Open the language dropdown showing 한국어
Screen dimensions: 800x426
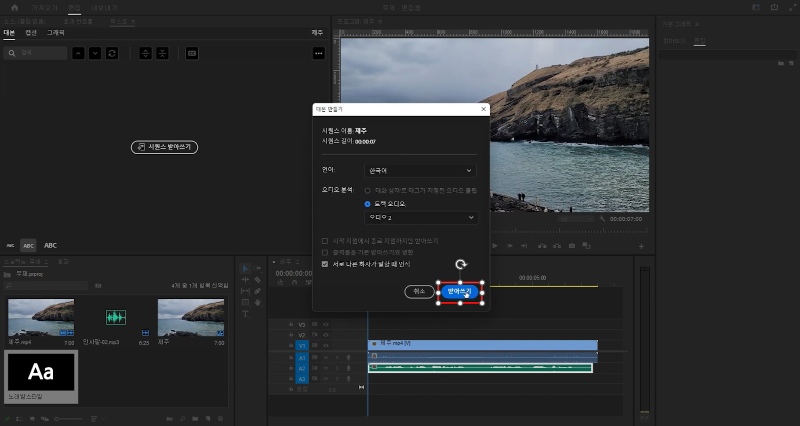(x=420, y=170)
